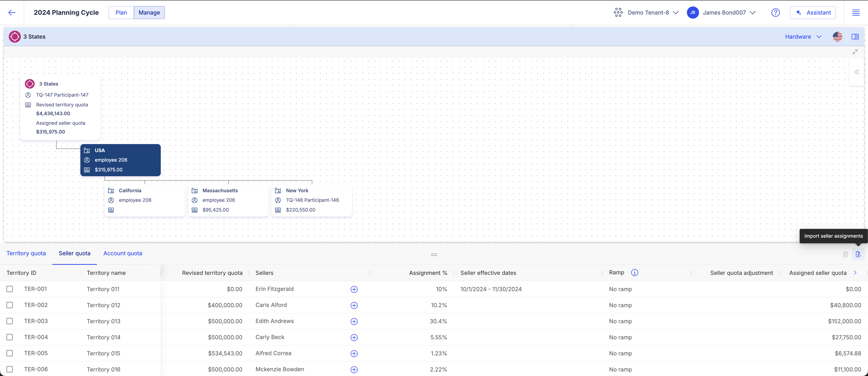
Task: Click the $40,800.00 assigned quota cell
Action: tap(845, 305)
